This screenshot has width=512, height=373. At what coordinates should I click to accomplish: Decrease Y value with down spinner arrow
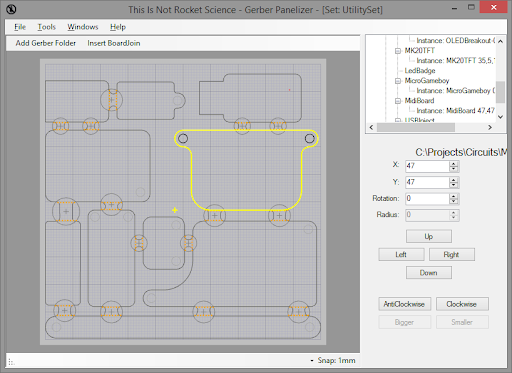[453, 185]
